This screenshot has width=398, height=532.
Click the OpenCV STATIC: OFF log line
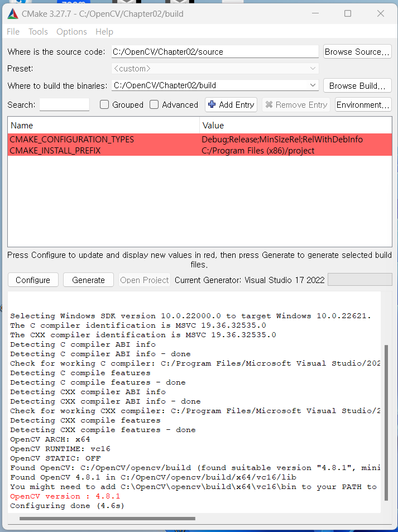pyautogui.click(x=55, y=458)
